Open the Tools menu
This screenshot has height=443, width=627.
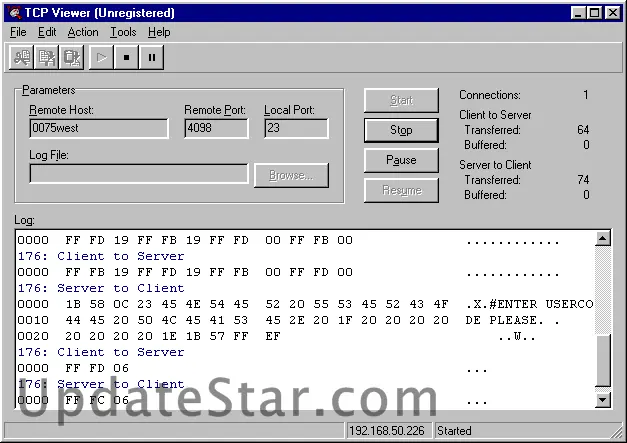point(123,32)
